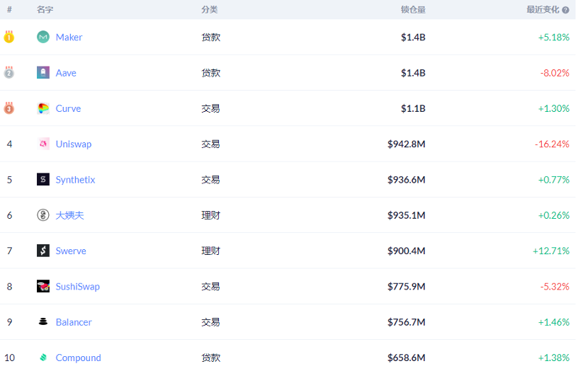Open the Compound project link
Image resolution: width=588 pixels, height=371 pixels.
[79, 358]
